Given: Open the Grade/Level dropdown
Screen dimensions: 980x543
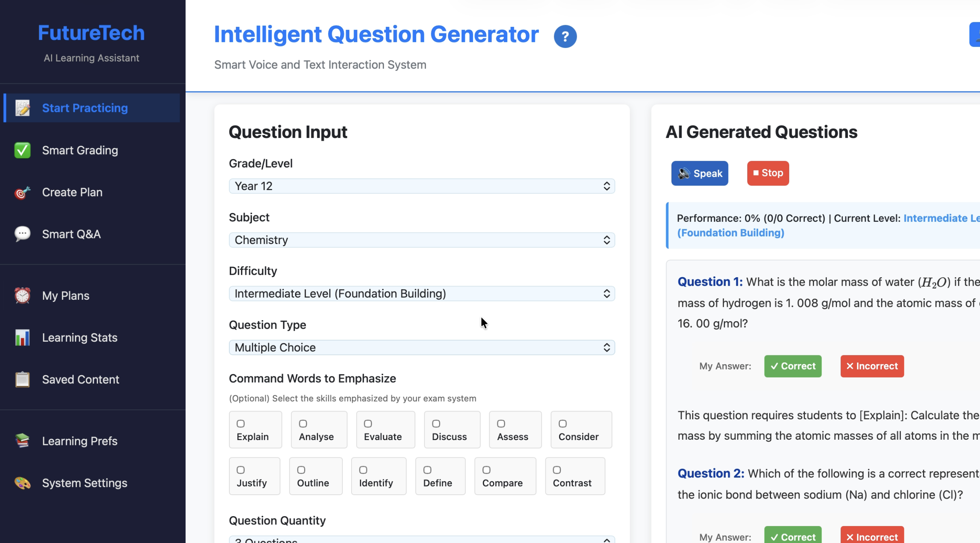Looking at the screenshot, I should click(422, 186).
